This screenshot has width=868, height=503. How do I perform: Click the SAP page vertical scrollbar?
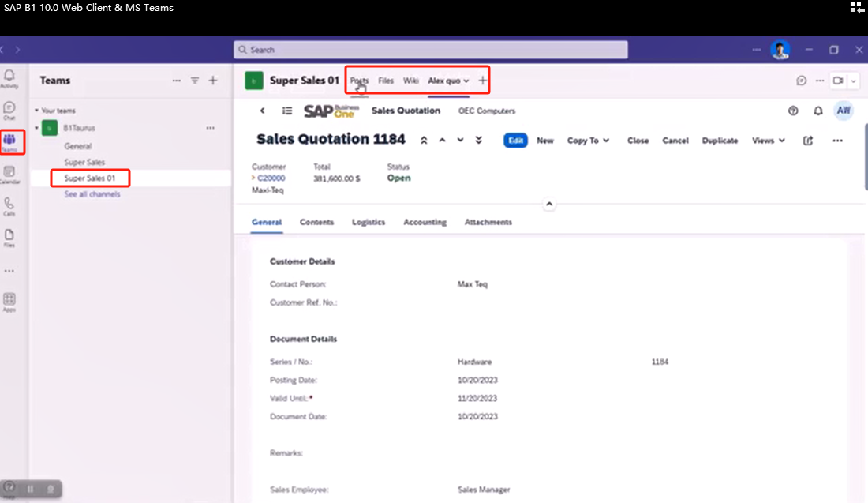click(865, 157)
